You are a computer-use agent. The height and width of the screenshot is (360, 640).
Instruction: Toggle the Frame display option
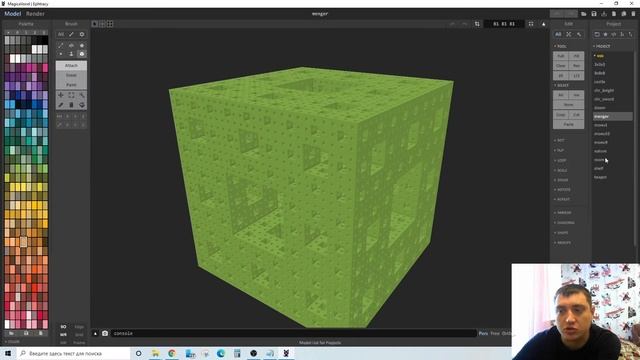[x=79, y=342]
